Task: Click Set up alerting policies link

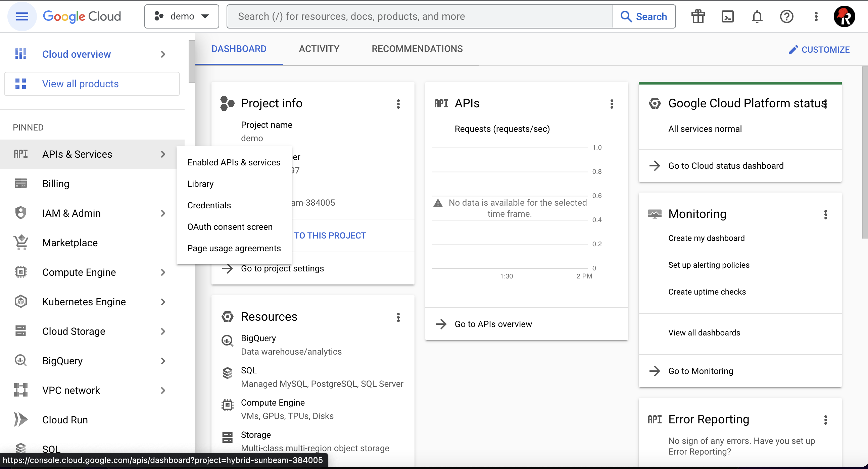Action: [709, 265]
